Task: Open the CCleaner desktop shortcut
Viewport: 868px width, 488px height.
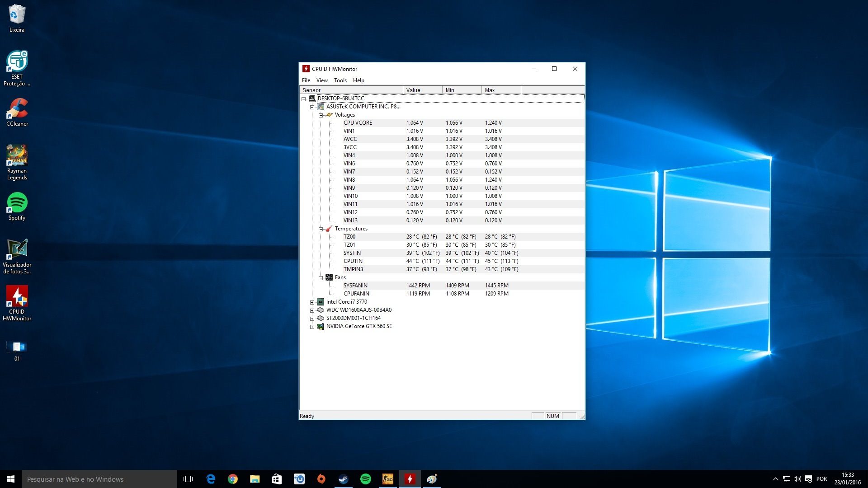Action: coord(17,113)
